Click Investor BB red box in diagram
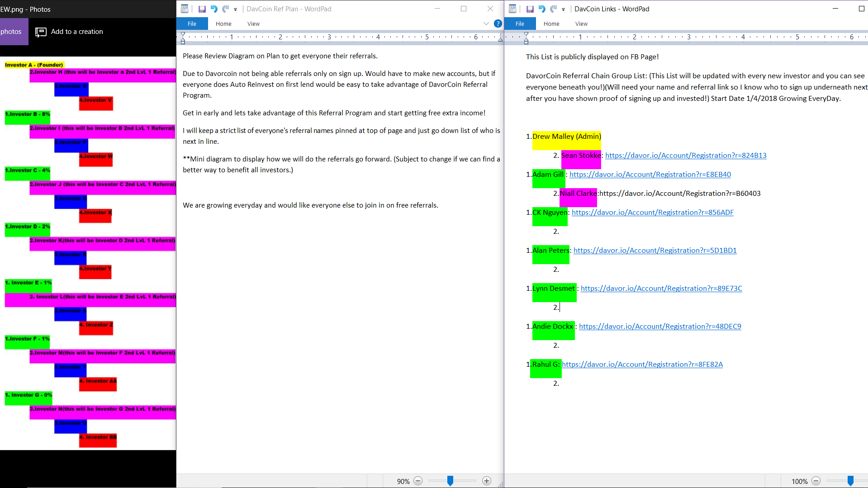 [x=98, y=440]
